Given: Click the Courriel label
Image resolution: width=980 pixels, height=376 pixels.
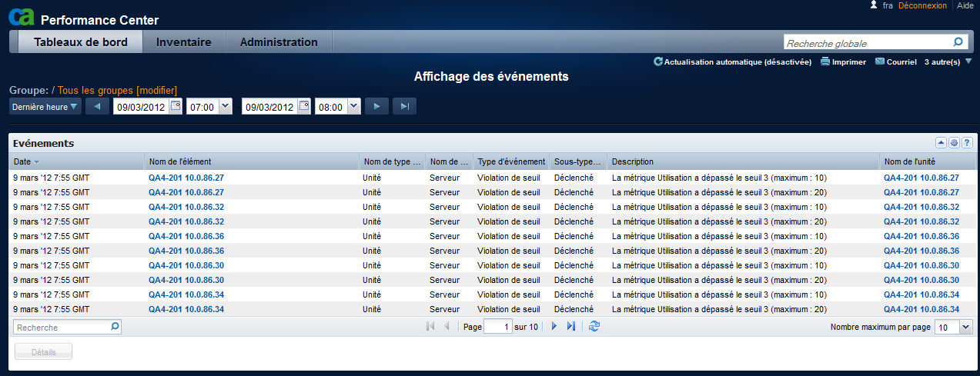Looking at the screenshot, I should coord(901,62).
